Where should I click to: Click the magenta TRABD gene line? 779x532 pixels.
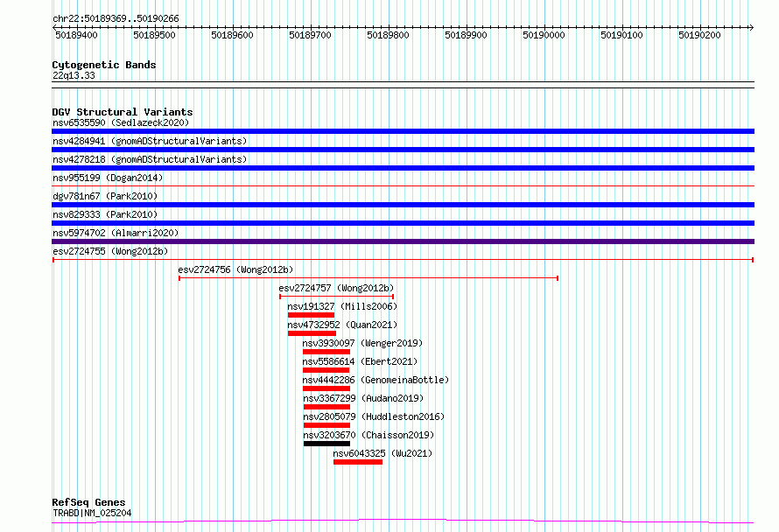click(403, 521)
